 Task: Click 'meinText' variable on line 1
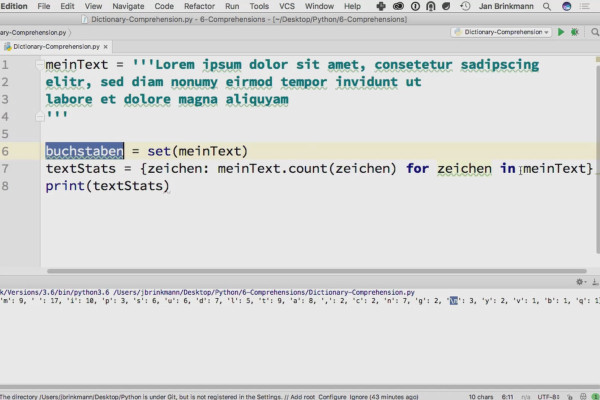(77, 64)
